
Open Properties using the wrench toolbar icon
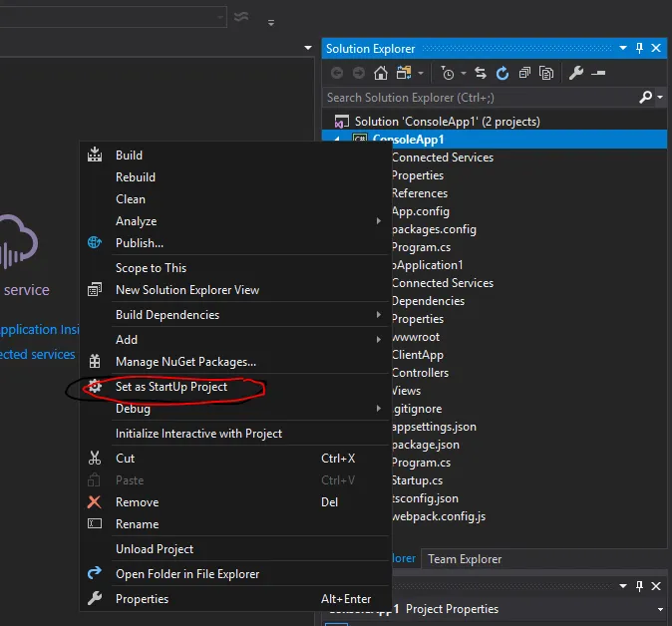576,73
